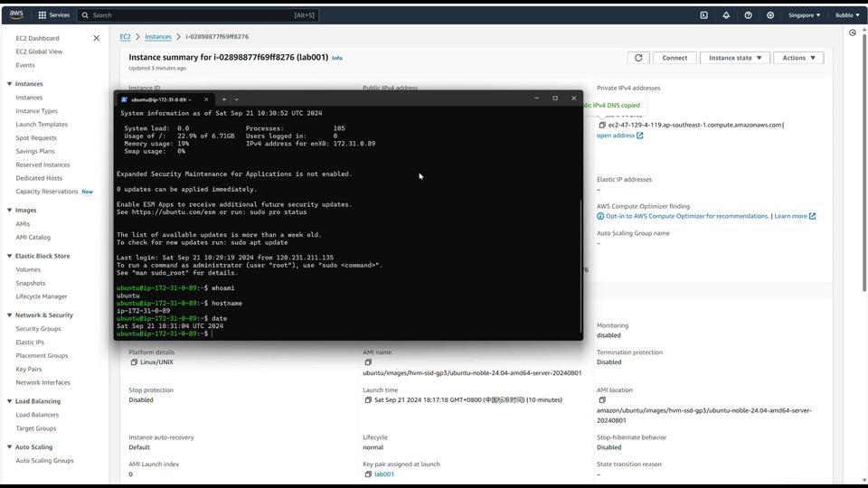868x488 pixels.
Task: Open Events in sidebar
Action: (25, 65)
